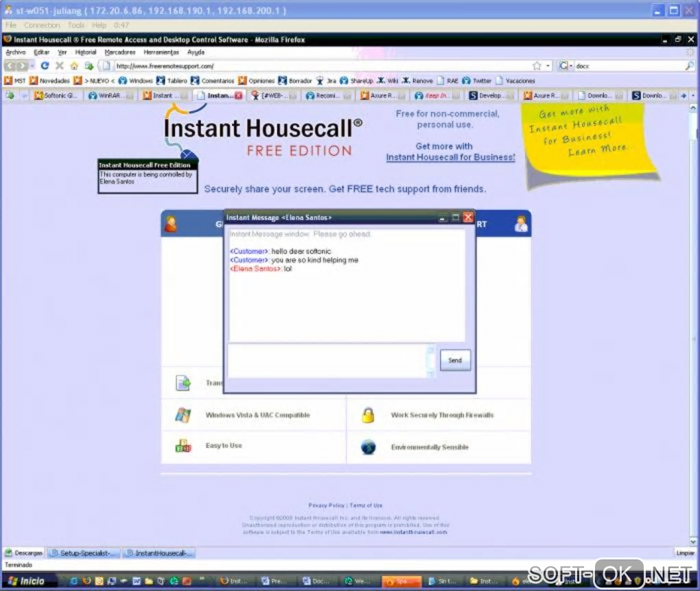This screenshot has width=700, height=591.
Task: Click Send in the Instant Message window
Action: (x=455, y=360)
